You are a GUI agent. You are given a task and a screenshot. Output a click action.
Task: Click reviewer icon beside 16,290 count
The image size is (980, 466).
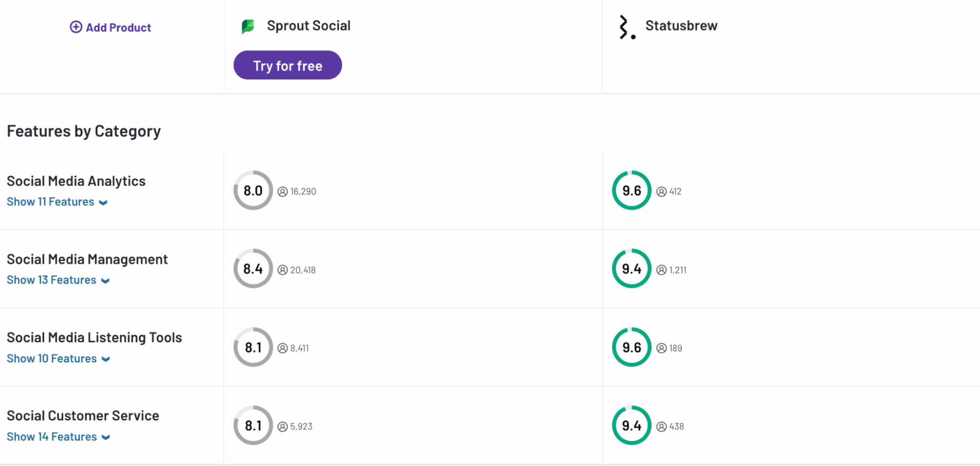282,192
